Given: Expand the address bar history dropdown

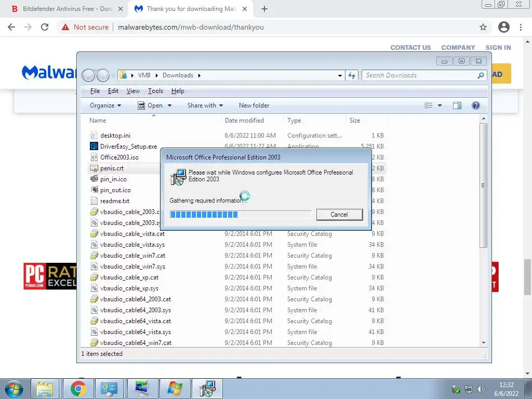Looking at the screenshot, I should (x=340, y=75).
